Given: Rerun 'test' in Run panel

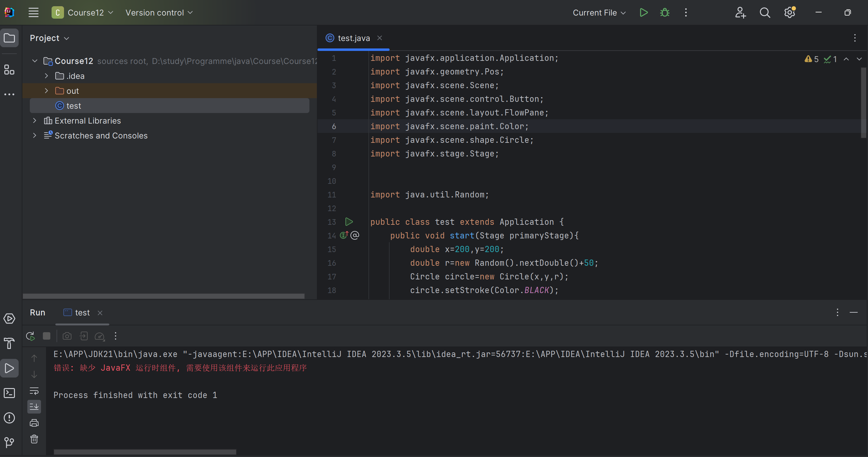Looking at the screenshot, I should [30, 336].
